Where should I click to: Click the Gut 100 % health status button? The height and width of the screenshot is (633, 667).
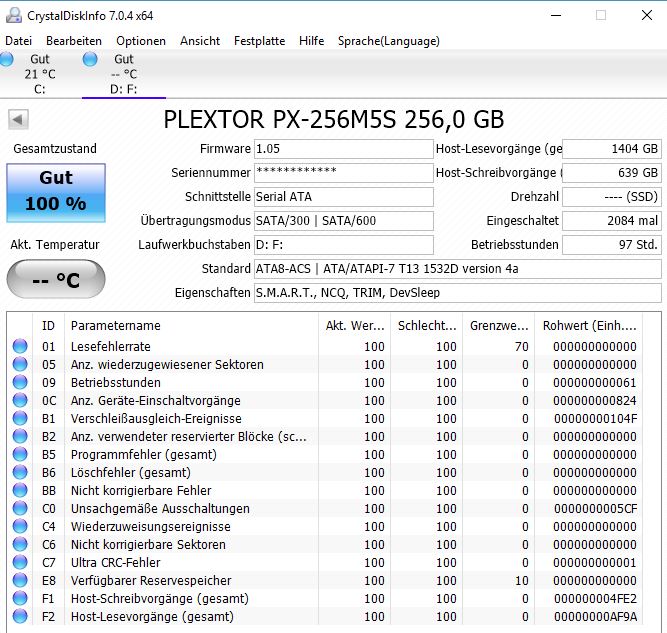click(56, 193)
